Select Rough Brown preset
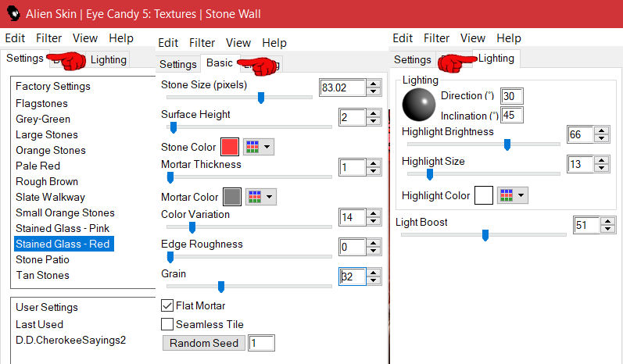The height and width of the screenshot is (364, 623). tap(46, 181)
